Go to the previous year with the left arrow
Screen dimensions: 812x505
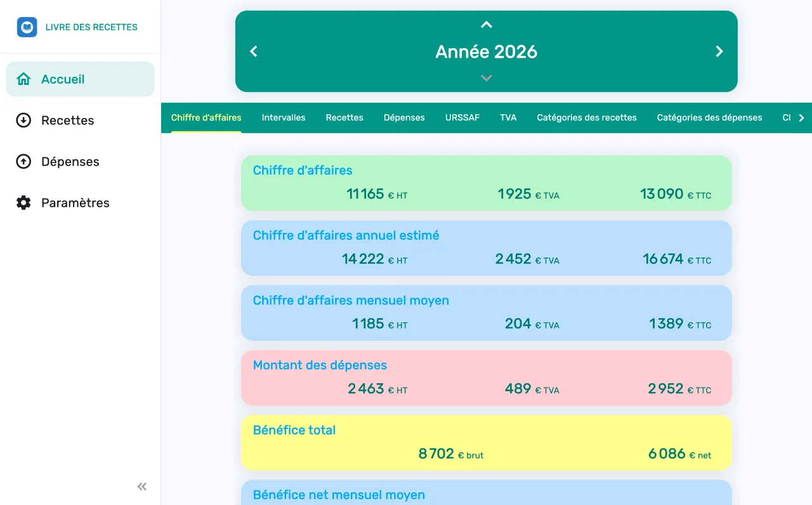tap(254, 51)
